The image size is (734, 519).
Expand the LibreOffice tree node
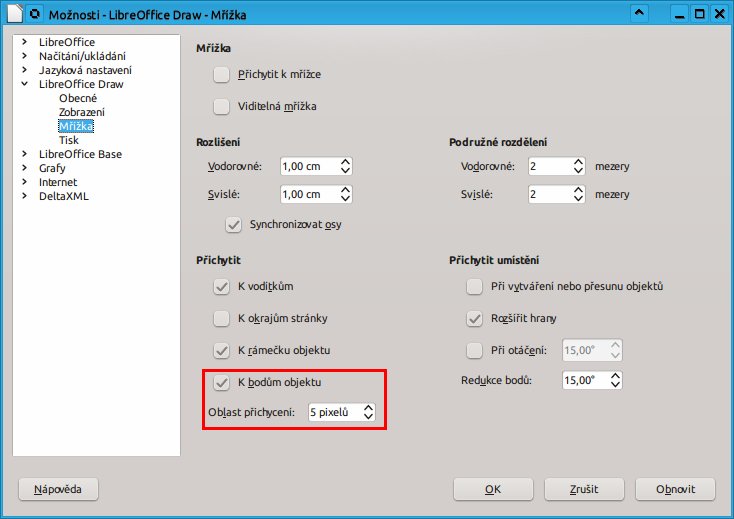tap(24, 42)
